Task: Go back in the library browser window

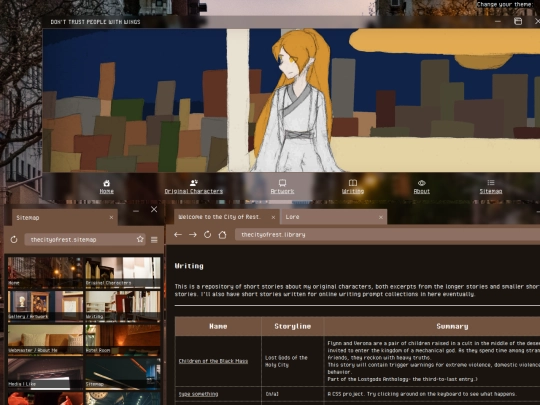Action: pyautogui.click(x=178, y=235)
